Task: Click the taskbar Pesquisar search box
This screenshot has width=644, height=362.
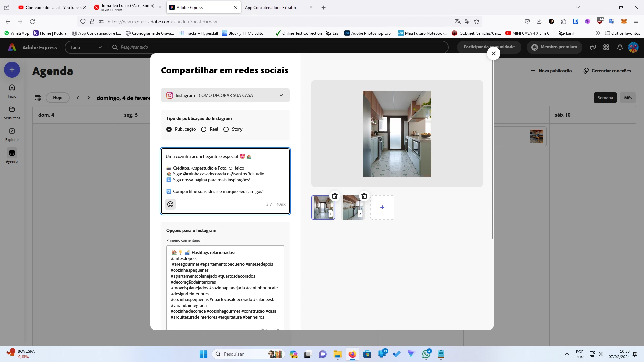Action: point(249,354)
